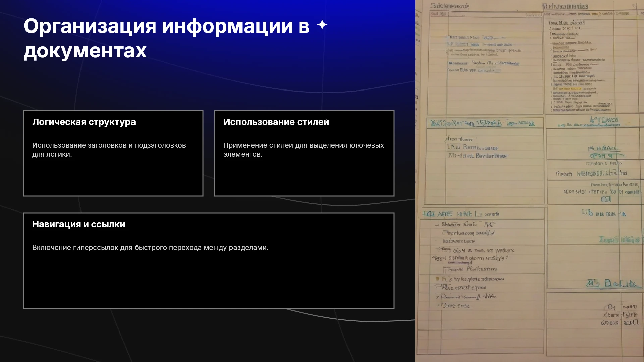Select the 'Применение стилей для выделения ключевых элементов' text
The image size is (644, 362).
pos(304,150)
